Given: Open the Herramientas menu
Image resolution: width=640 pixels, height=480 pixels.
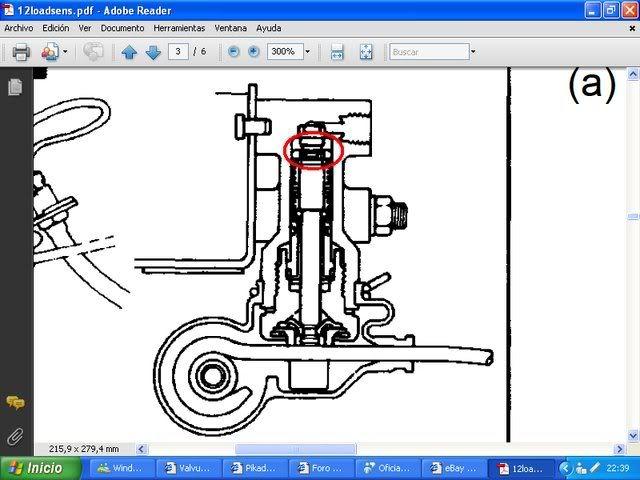Looking at the screenshot, I should [x=180, y=28].
